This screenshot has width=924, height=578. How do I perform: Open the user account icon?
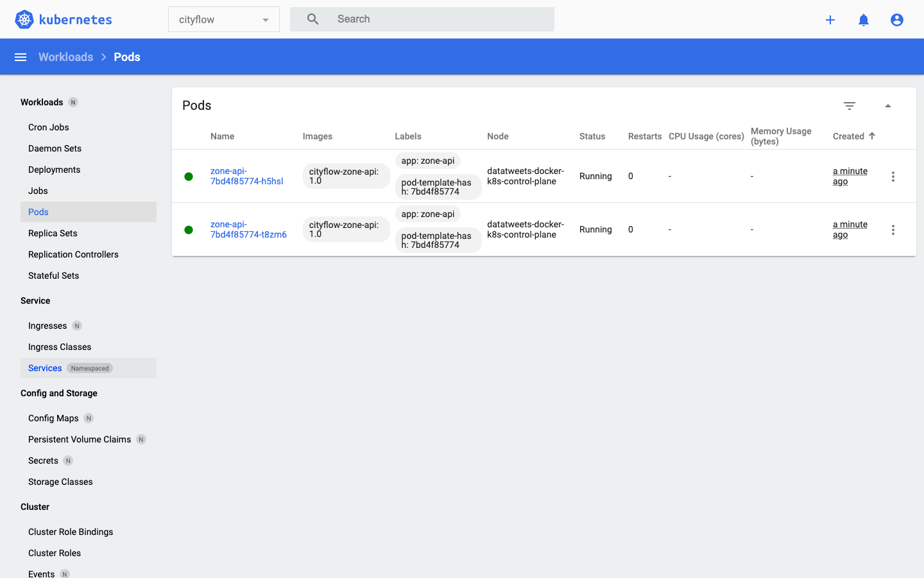897,20
